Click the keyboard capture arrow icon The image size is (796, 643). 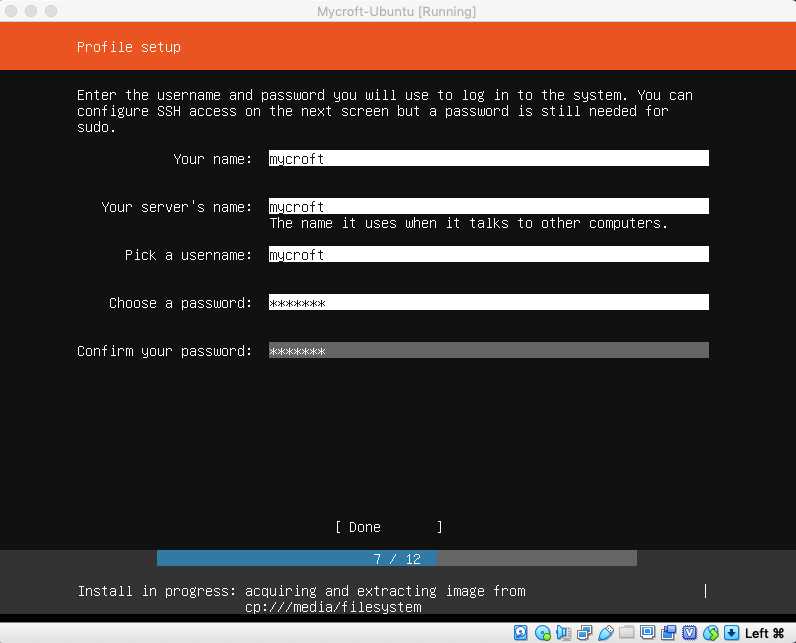click(732, 632)
